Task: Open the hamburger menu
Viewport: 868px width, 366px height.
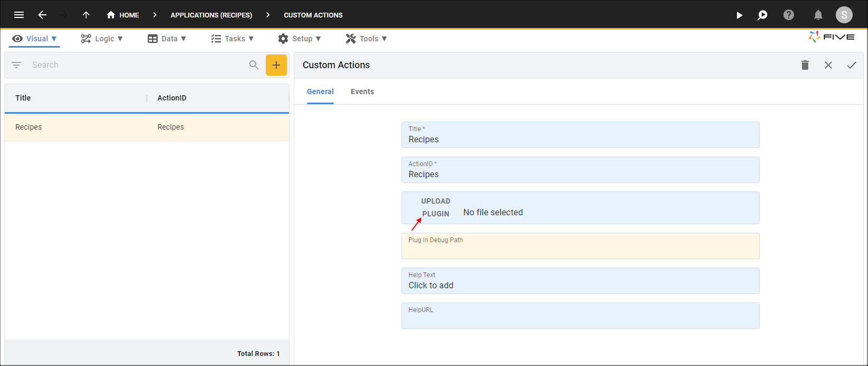Action: pos(19,15)
